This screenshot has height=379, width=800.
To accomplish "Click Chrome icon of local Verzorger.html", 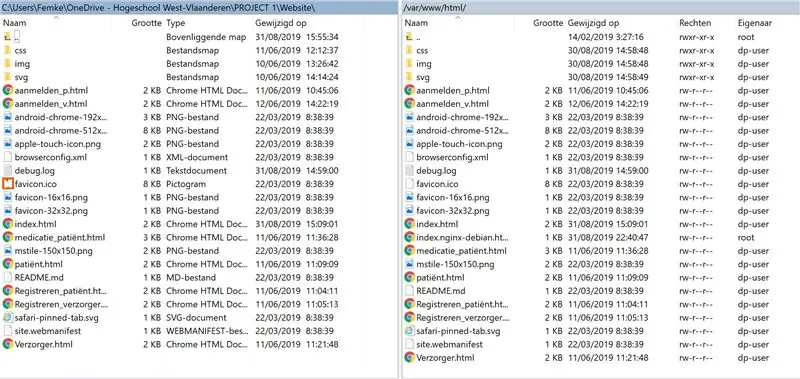I will click(x=8, y=344).
